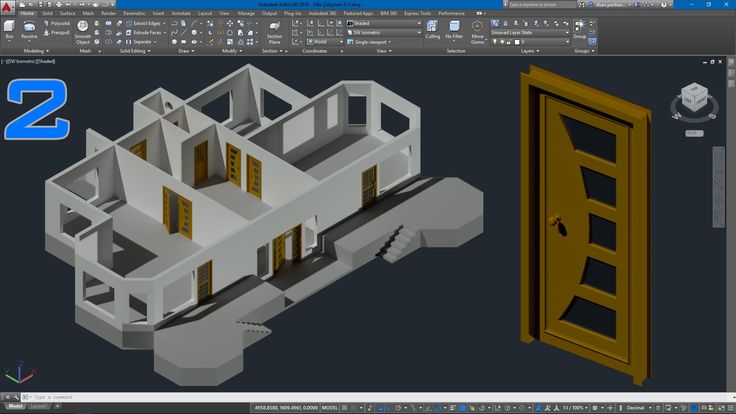736x414 pixels.
Task: Expand the Modeling panel
Action: coord(36,51)
